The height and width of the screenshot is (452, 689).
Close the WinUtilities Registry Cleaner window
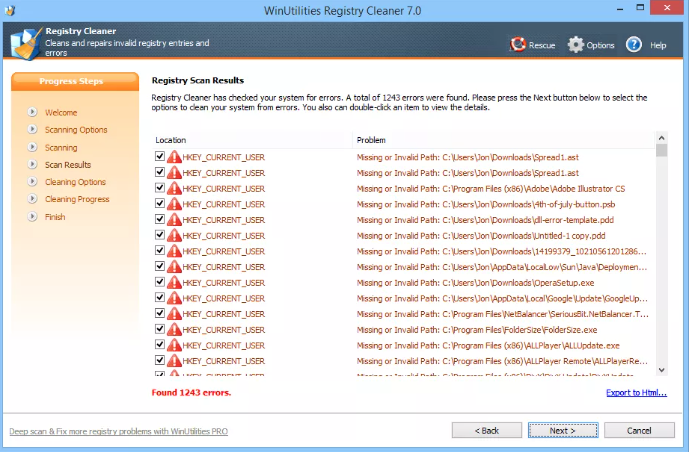click(x=667, y=7)
